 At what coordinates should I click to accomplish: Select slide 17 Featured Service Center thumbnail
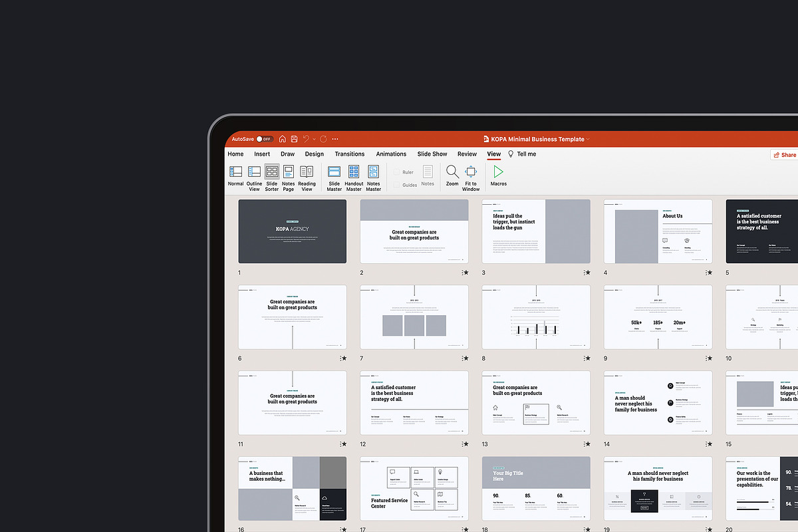point(414,489)
